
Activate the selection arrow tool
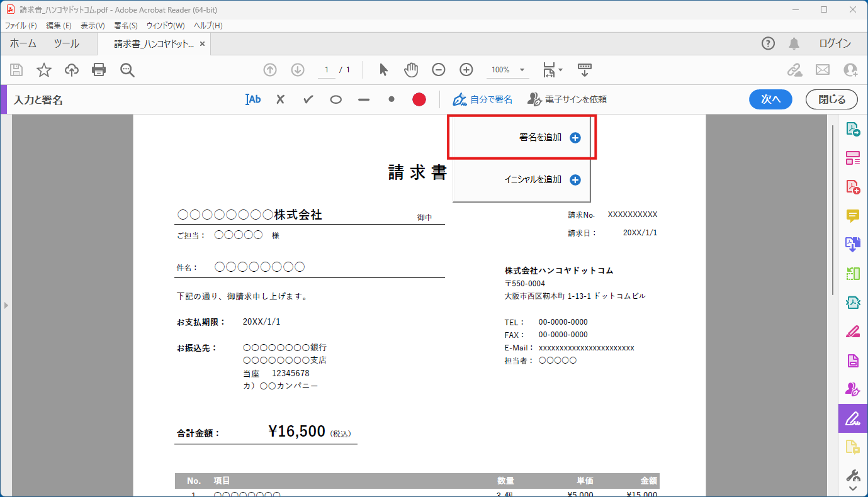click(383, 70)
